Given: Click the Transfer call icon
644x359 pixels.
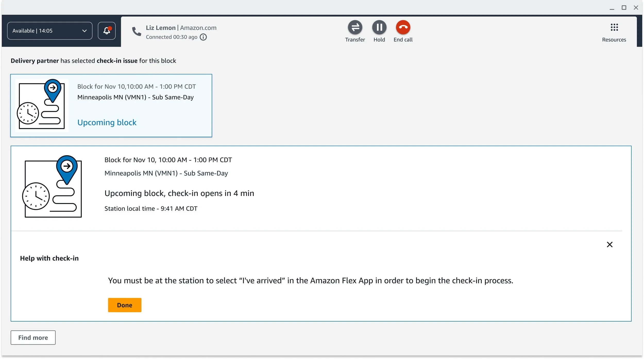Looking at the screenshot, I should coord(355,27).
